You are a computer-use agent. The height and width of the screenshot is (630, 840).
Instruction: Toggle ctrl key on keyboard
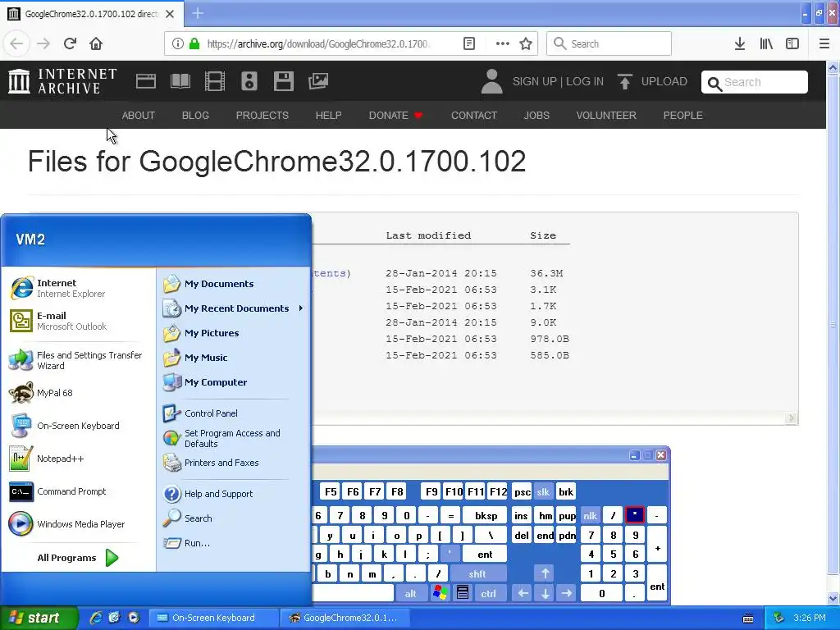(488, 593)
